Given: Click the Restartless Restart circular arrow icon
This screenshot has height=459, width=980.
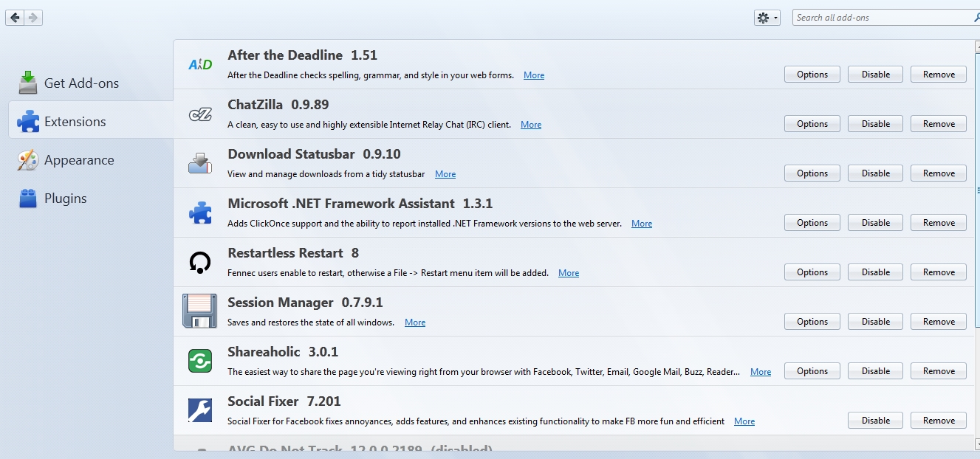Looking at the screenshot, I should pyautogui.click(x=200, y=262).
